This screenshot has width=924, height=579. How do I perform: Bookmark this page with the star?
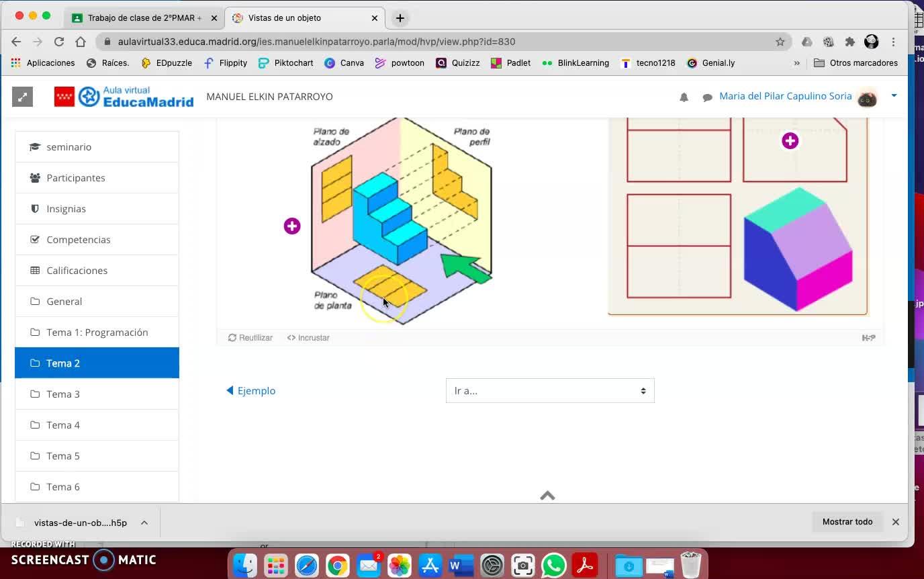point(780,42)
